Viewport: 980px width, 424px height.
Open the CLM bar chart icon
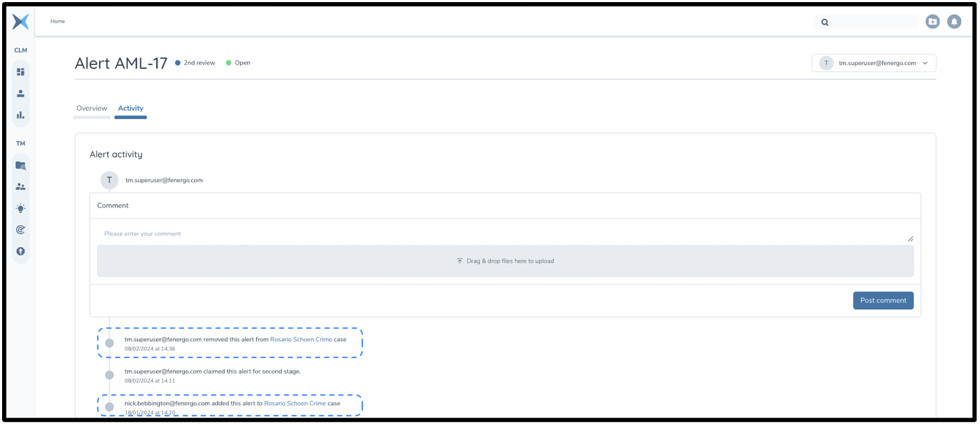point(21,115)
